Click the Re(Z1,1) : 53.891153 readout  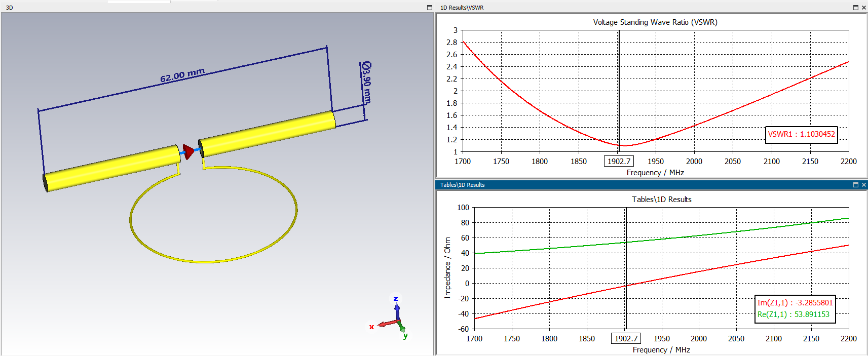[794, 314]
